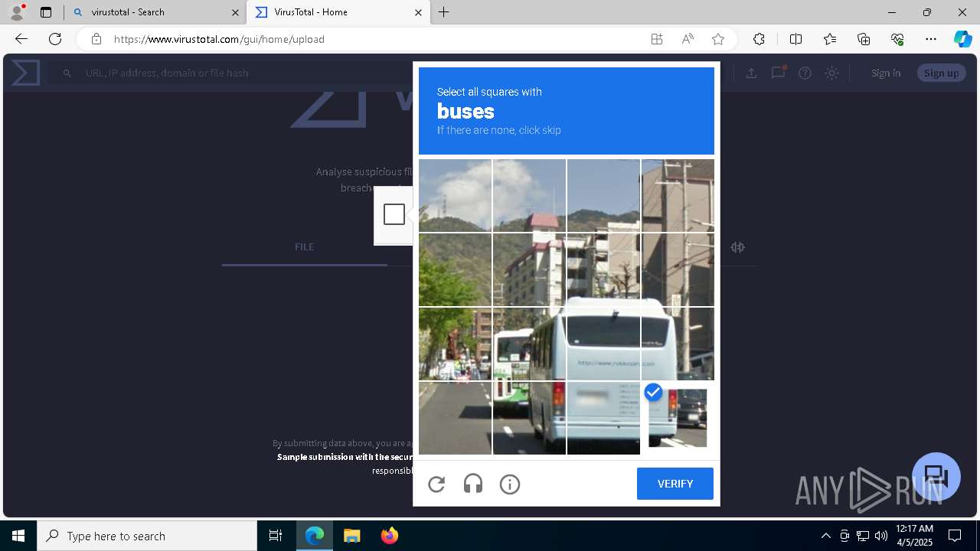This screenshot has width=980, height=551.
Task: Open a new browser tab
Action: [444, 12]
